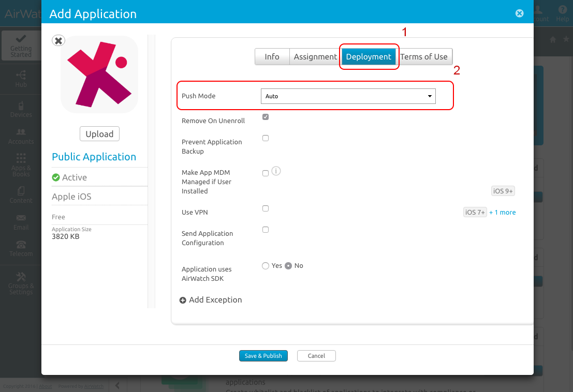Open the Assignment tab
This screenshot has height=392, width=573.
coord(315,56)
